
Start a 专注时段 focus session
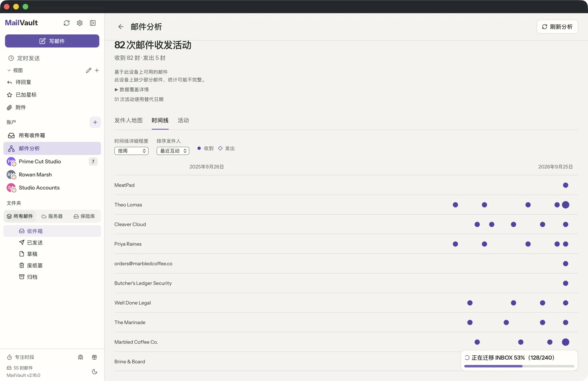tap(20, 357)
